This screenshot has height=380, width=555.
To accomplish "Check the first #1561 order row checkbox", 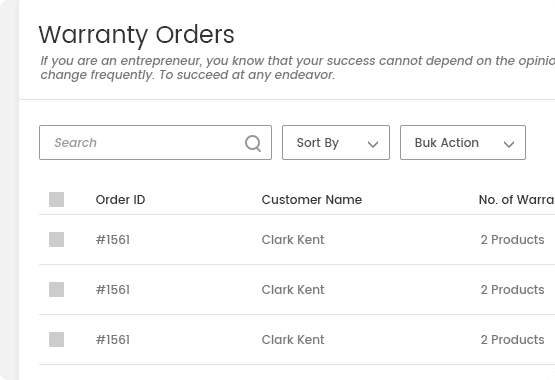I will pyautogui.click(x=57, y=240).
